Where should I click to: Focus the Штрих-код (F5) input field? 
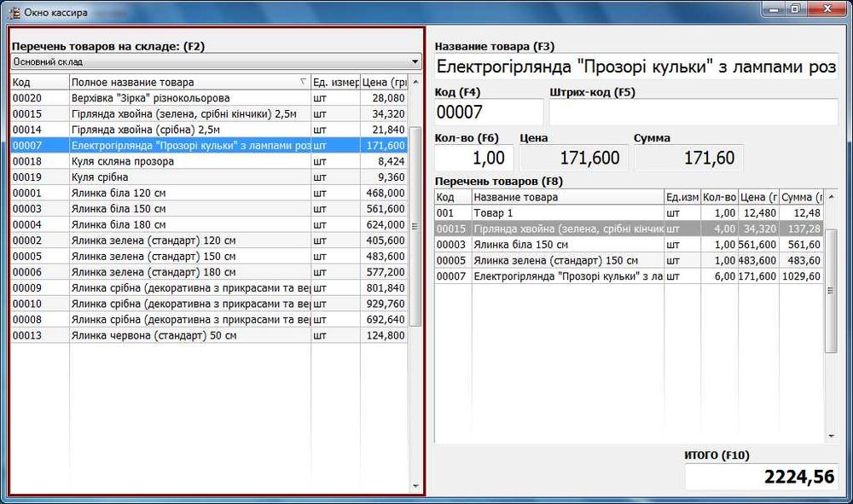tap(693, 112)
